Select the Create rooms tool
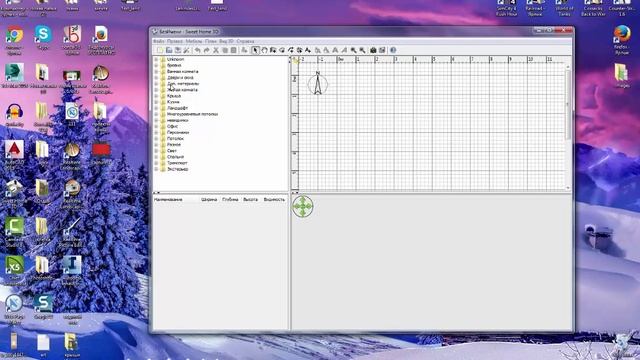Screen dimensions: 640x360 pos(282,50)
